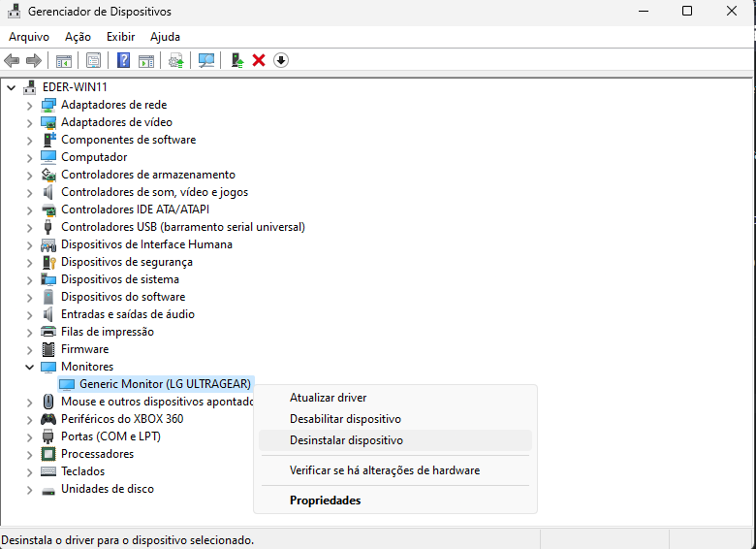This screenshot has width=756, height=549.
Task: Collapse the EDER-WIN11 root node
Action: pos(11,88)
